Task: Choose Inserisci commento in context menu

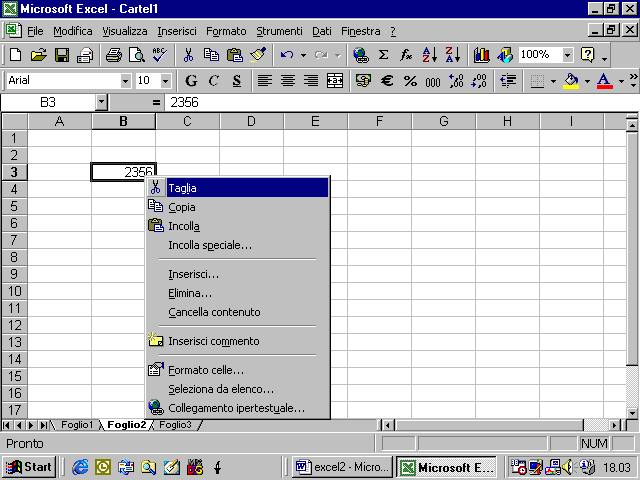Action: click(238, 341)
